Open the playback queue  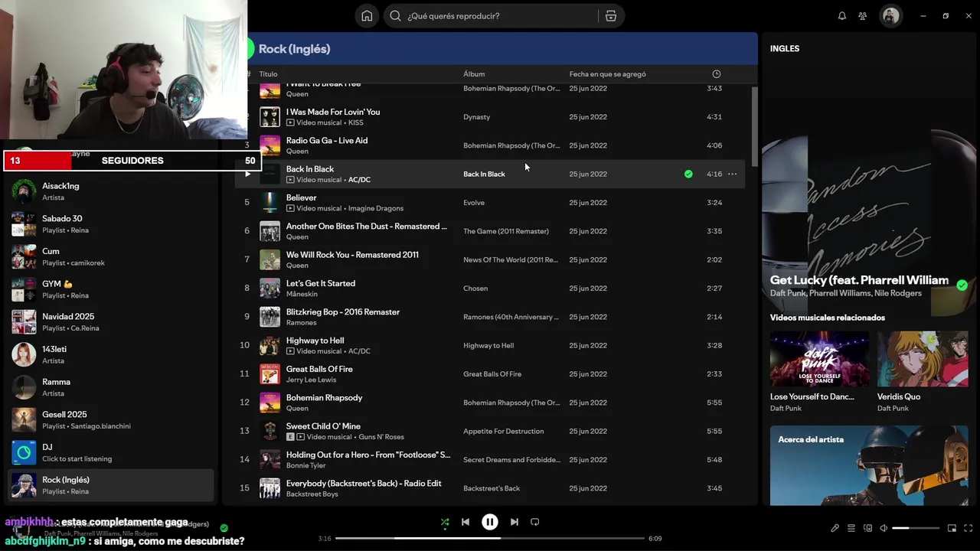click(x=851, y=528)
